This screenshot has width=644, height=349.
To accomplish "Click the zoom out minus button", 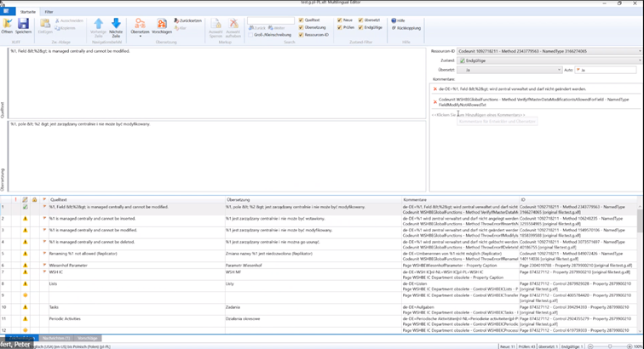I will point(590,346).
